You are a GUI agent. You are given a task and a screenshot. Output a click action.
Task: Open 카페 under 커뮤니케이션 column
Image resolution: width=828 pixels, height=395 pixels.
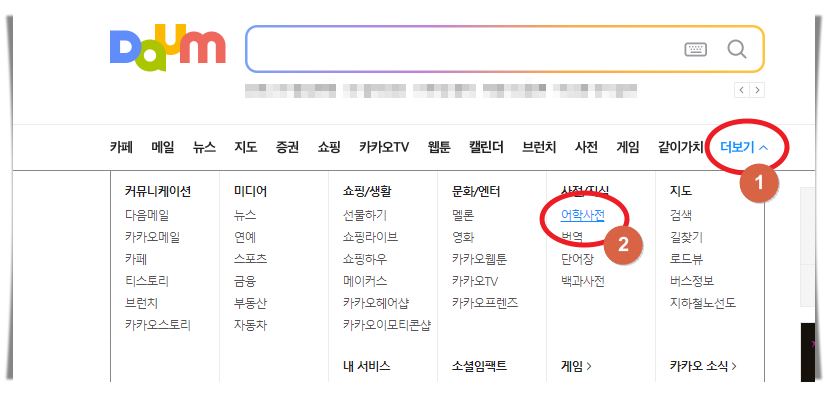(136, 259)
